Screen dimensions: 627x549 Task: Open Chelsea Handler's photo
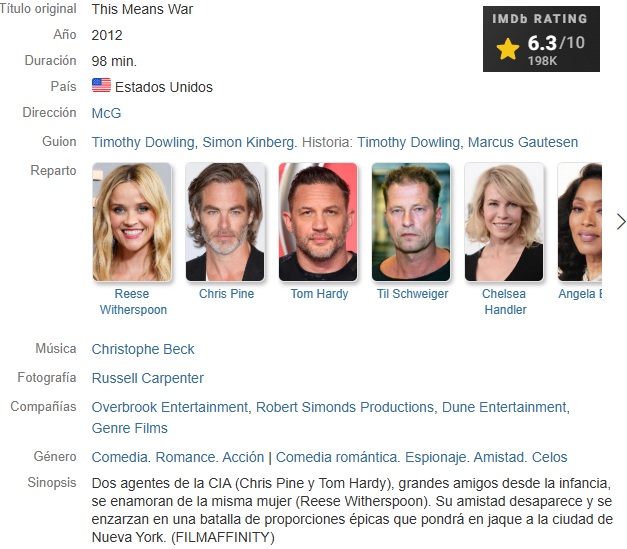click(504, 222)
